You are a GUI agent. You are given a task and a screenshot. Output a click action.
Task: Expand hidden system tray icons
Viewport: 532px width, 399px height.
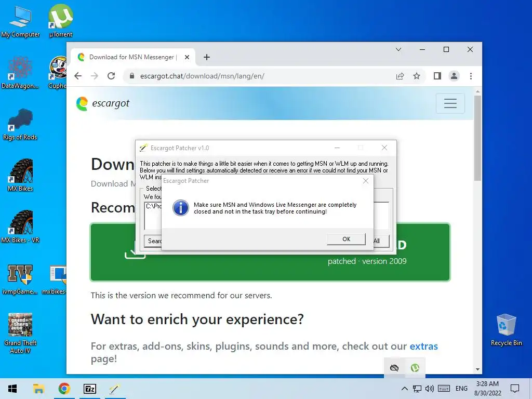[x=404, y=389]
